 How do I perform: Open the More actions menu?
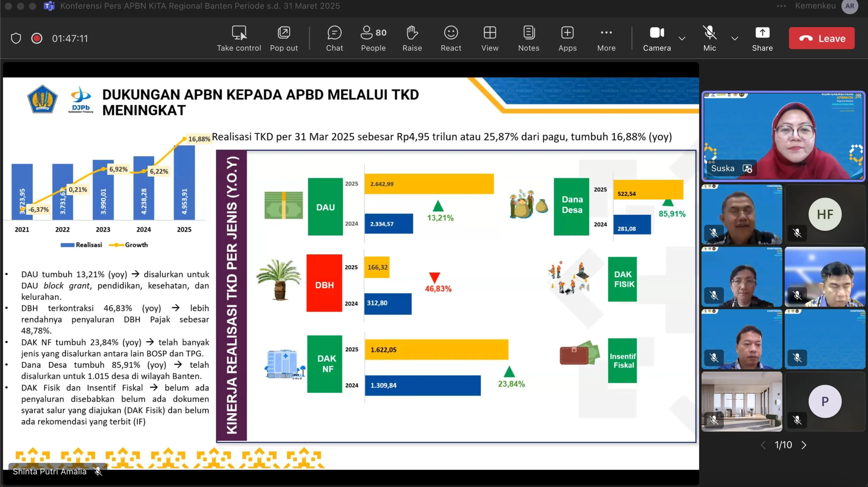pyautogui.click(x=606, y=38)
